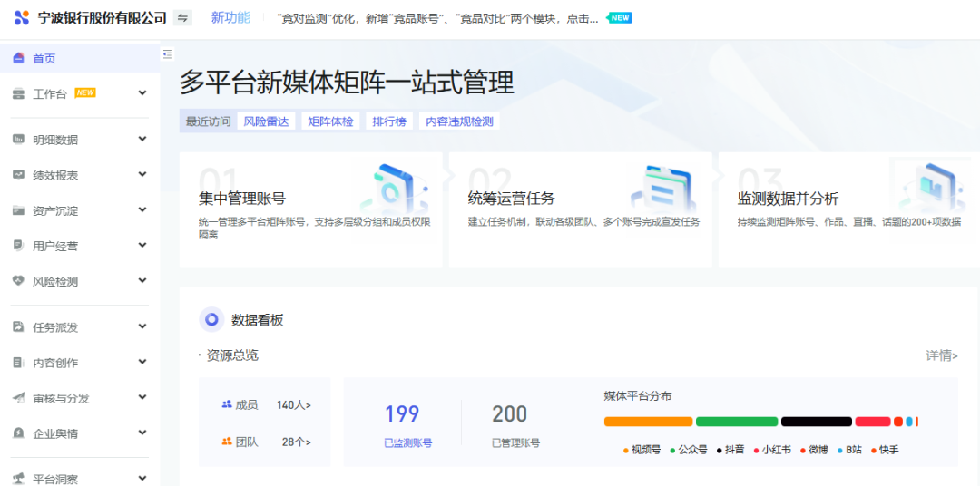
Task: Click the 工作台 workbench icon
Action: pyautogui.click(x=18, y=93)
